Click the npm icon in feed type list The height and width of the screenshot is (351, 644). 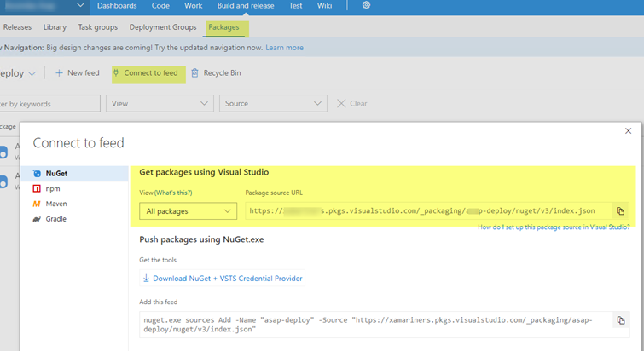pyautogui.click(x=37, y=188)
